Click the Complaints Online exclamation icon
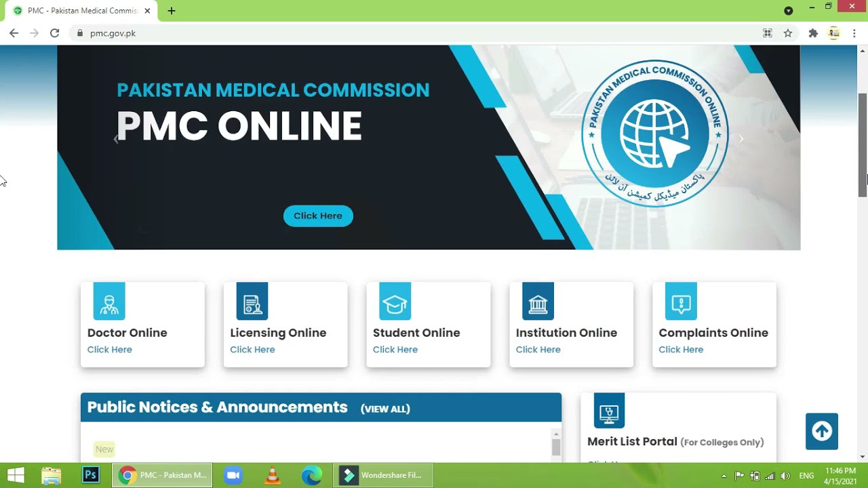Screen dimensions: 868x488 [681, 301]
